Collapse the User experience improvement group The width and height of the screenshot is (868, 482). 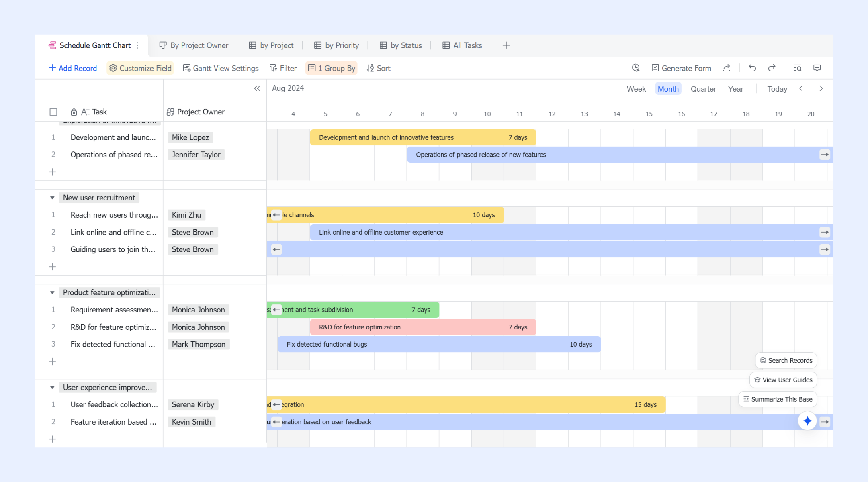pyautogui.click(x=52, y=387)
